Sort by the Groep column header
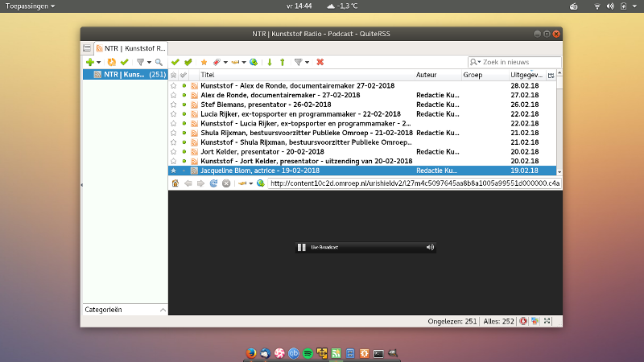The height and width of the screenshot is (362, 644). 485,75
